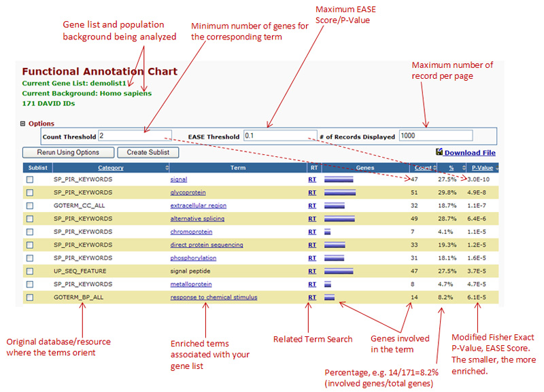Select the checkbox for GOTERM_BP_ALL row
This screenshot has height=392, width=544.
(x=30, y=297)
